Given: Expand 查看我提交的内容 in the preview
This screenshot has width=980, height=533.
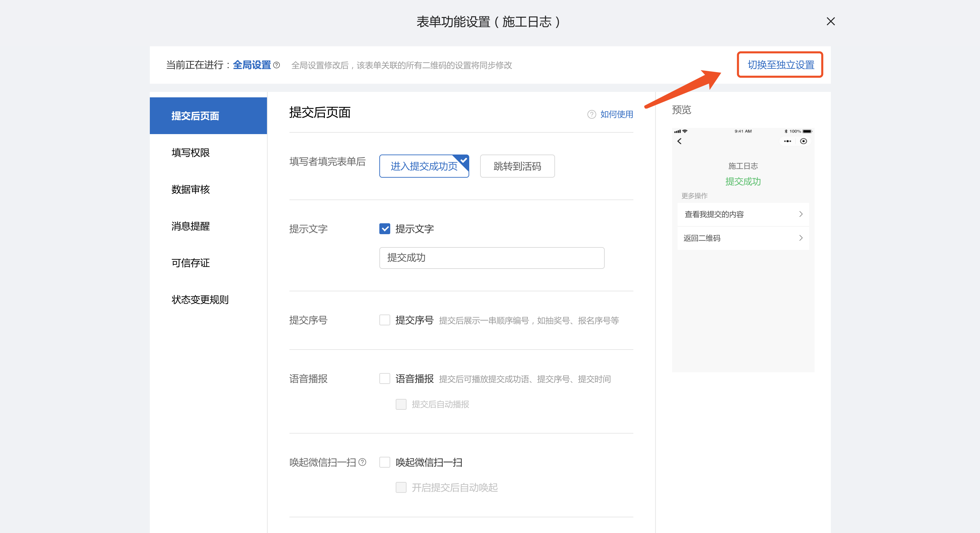Looking at the screenshot, I should [743, 214].
